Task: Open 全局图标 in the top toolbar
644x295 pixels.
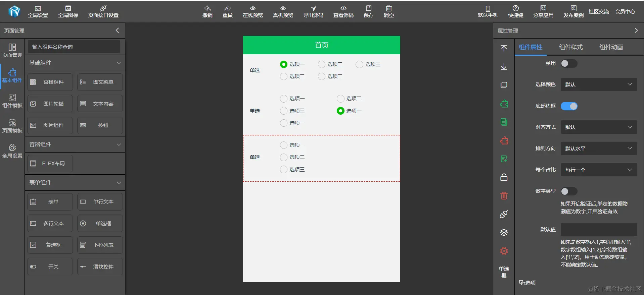Action: click(68, 11)
